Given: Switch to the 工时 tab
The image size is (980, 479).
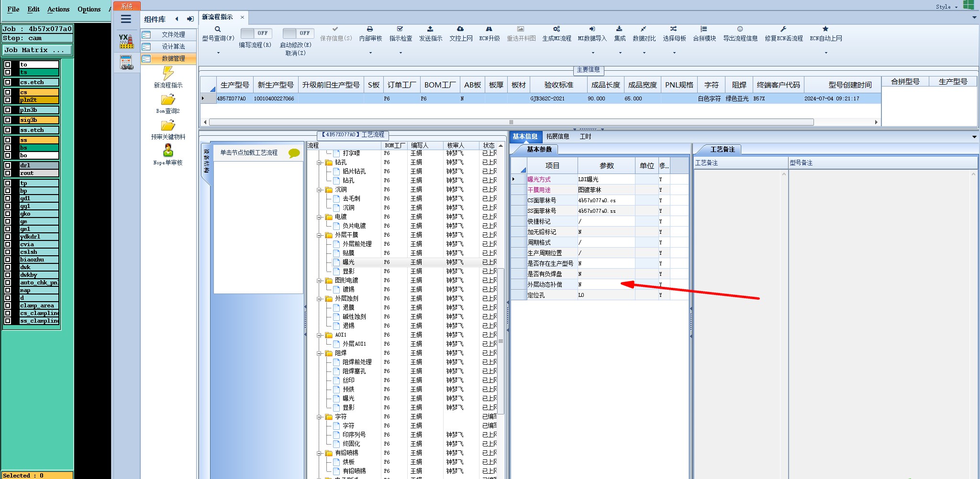Looking at the screenshot, I should tap(585, 137).
